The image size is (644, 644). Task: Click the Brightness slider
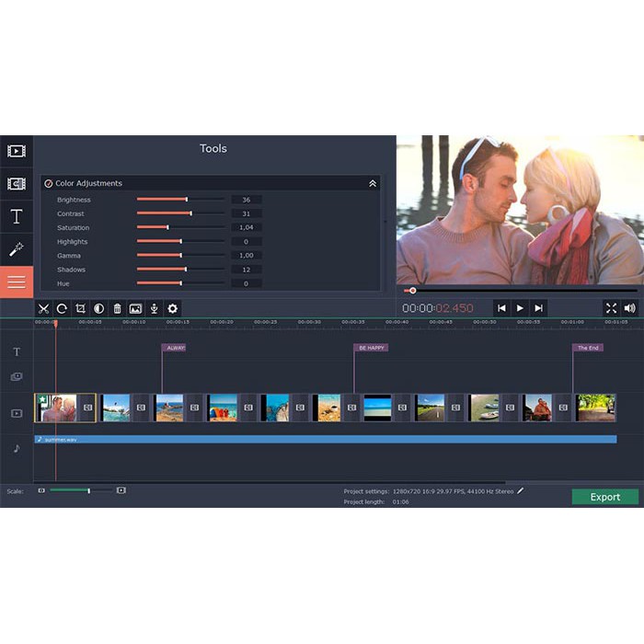click(180, 200)
